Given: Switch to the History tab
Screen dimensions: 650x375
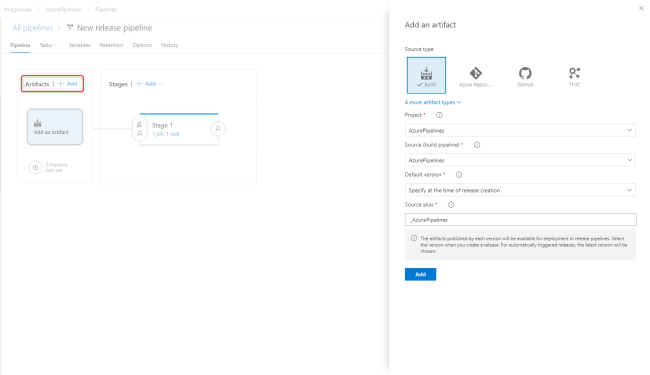Looking at the screenshot, I should click(170, 45).
